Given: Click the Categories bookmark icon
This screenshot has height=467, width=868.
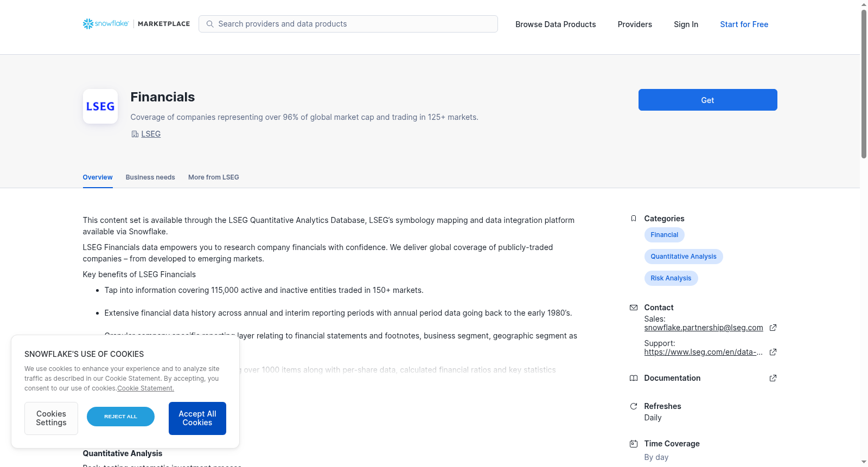Looking at the screenshot, I should pyautogui.click(x=634, y=219).
